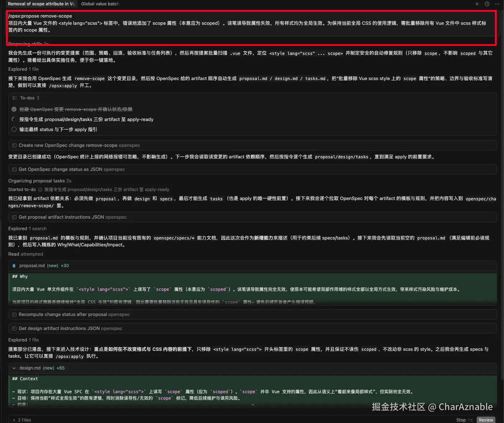Click the To-dos list icon
This screenshot has width=504, height=423.
15,98
